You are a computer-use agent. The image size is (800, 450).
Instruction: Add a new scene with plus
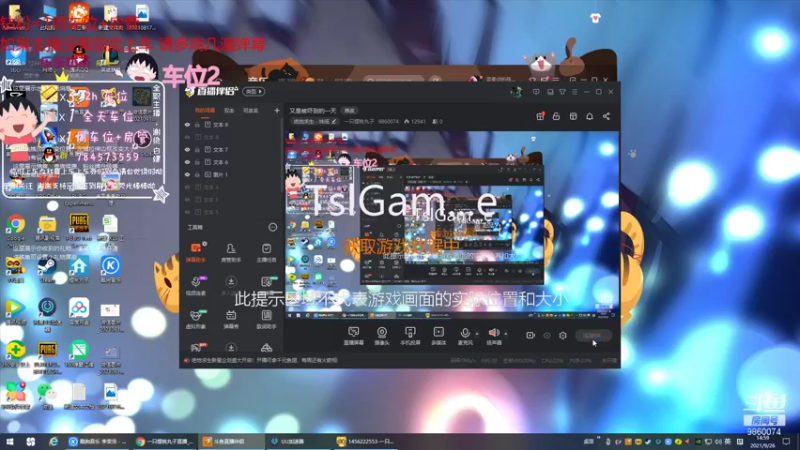pos(277,110)
